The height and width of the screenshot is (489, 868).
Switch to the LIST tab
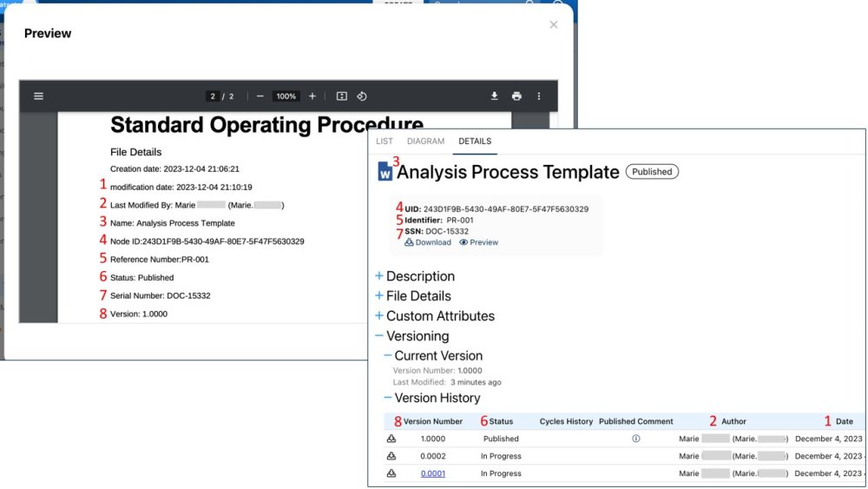385,142
